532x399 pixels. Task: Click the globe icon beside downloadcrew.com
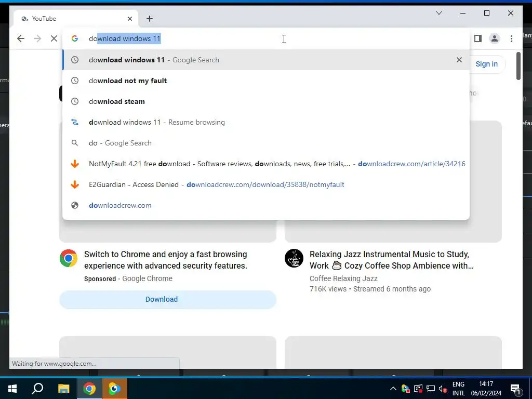[75, 205]
